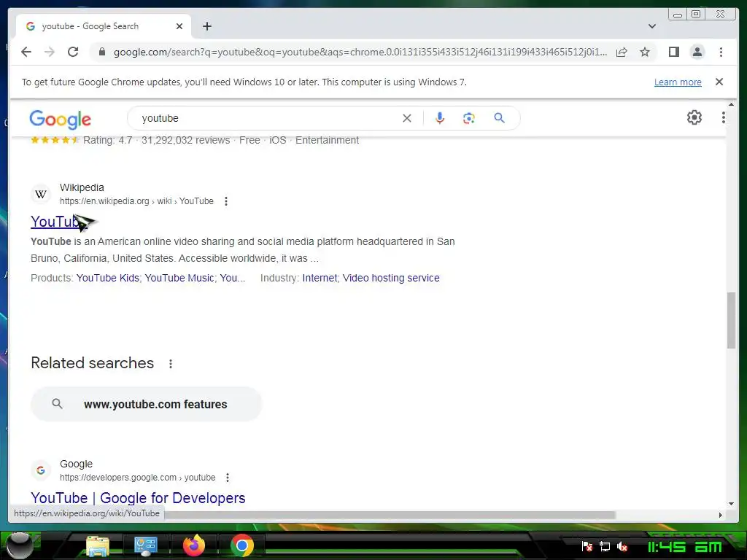Viewport: 747px width, 560px height.
Task: Click the muted volume tray icon
Action: (622, 547)
